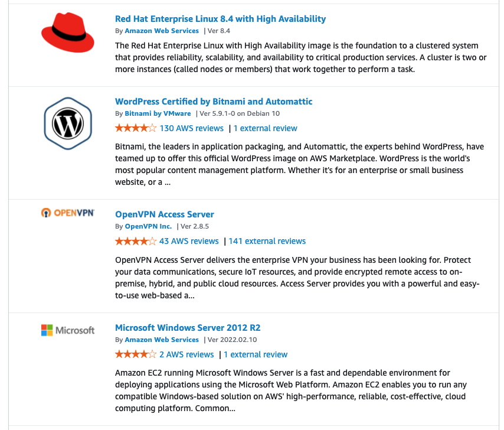
Task: Open OpenVPN Access Server title link
Action: click(x=164, y=214)
